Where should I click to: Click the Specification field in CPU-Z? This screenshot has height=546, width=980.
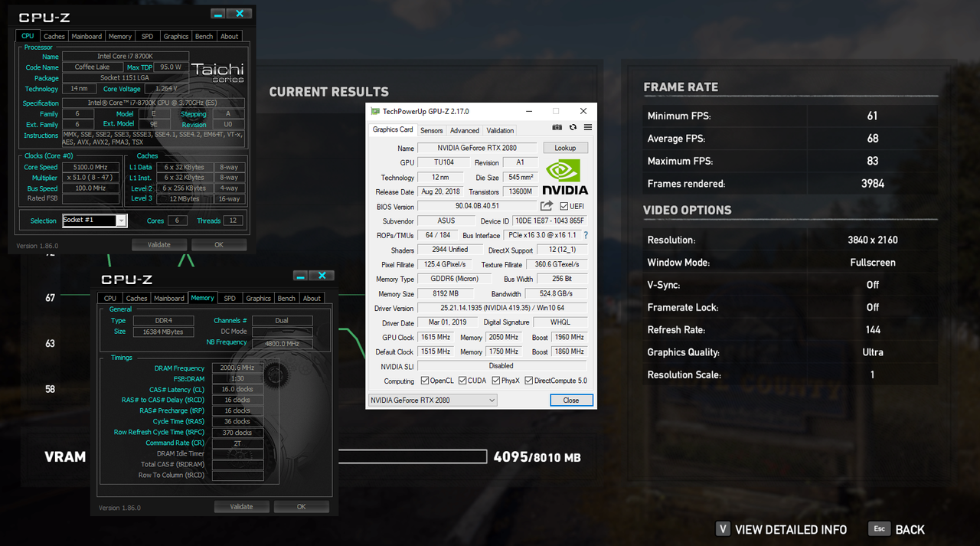(153, 103)
